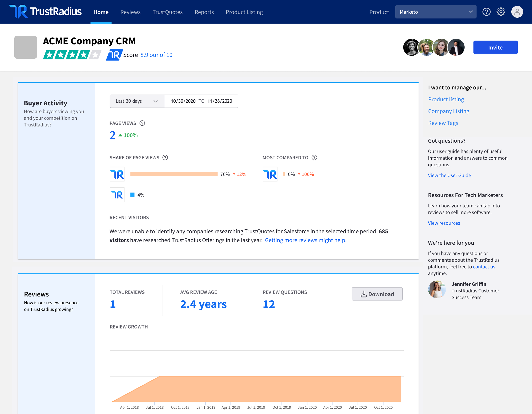The height and width of the screenshot is (414, 532).
Task: Click the TR logo beside 76% bar
Action: click(117, 174)
